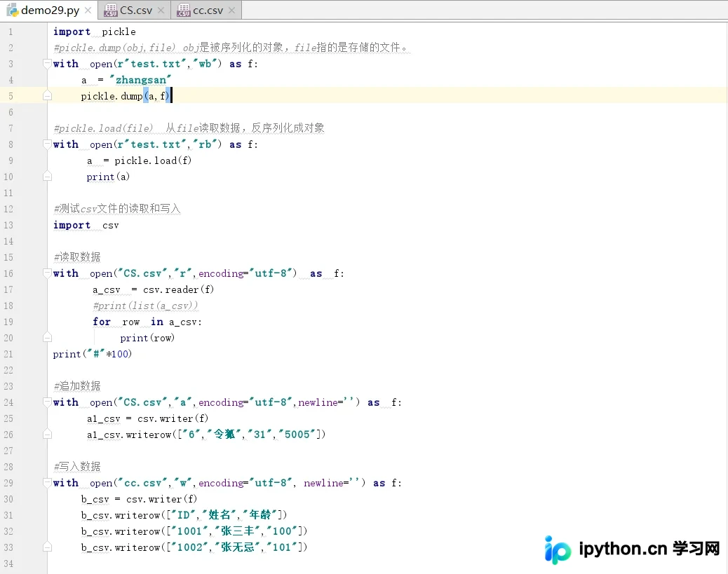
Task: Click the '#写入数据' comment
Action: point(77,467)
